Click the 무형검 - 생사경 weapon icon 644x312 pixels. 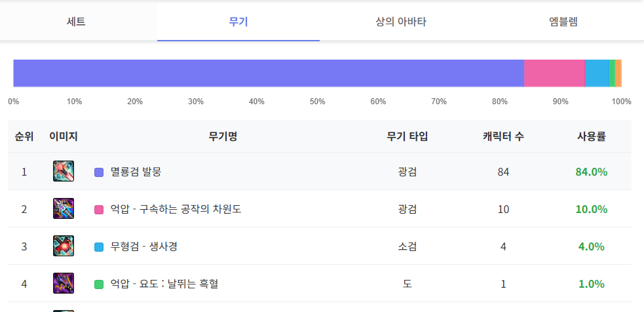pos(64,246)
